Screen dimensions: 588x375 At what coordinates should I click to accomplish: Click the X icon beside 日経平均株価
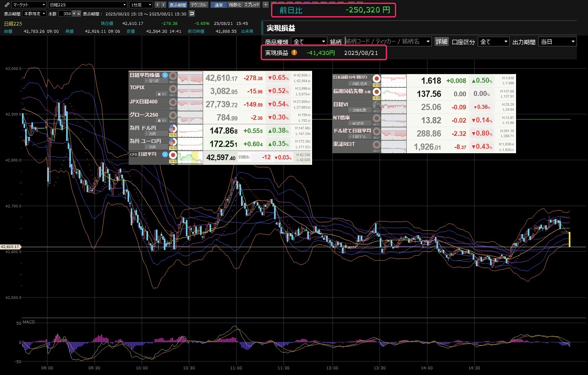coord(165,75)
